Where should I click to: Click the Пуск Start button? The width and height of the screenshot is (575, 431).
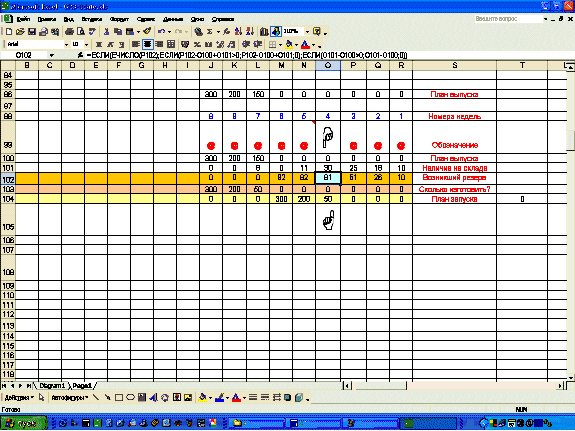(24, 424)
